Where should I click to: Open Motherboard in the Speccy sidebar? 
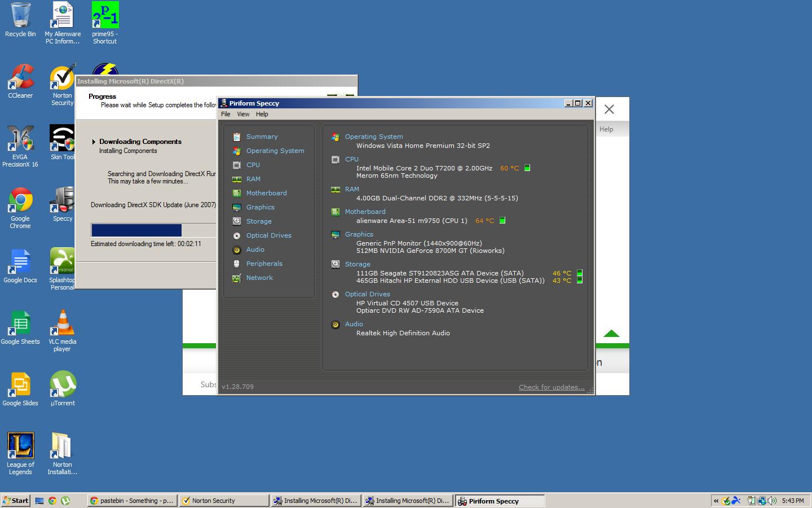(266, 193)
